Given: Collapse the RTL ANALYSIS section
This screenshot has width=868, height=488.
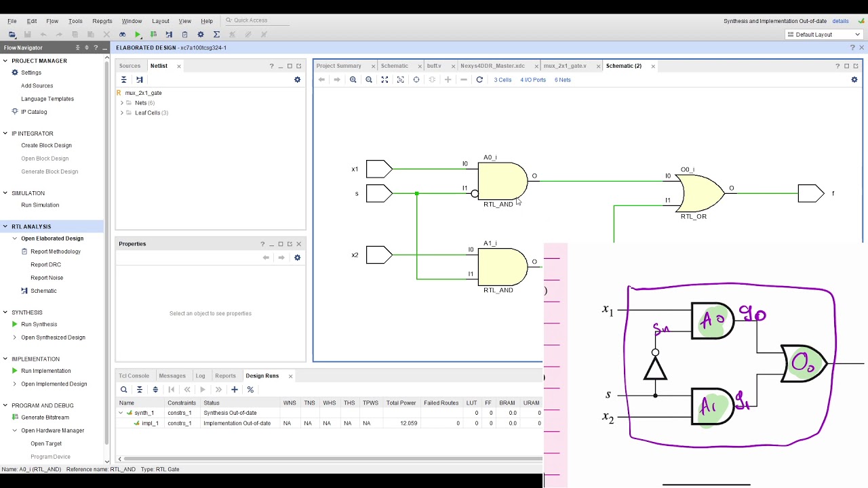Looking at the screenshot, I should (5, 226).
